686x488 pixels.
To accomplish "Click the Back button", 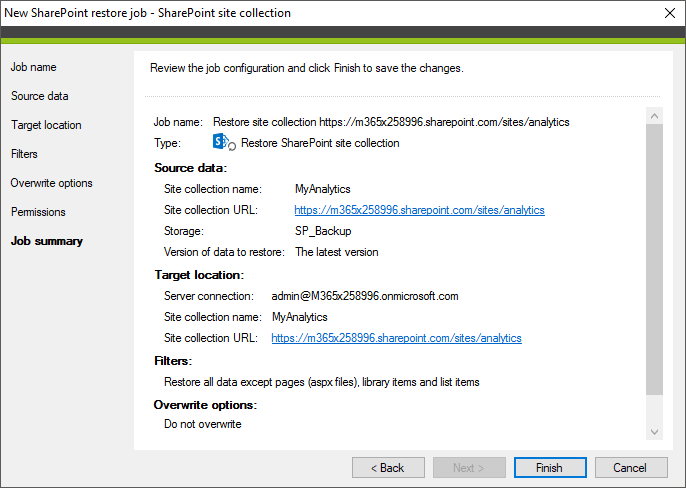I will pos(388,468).
